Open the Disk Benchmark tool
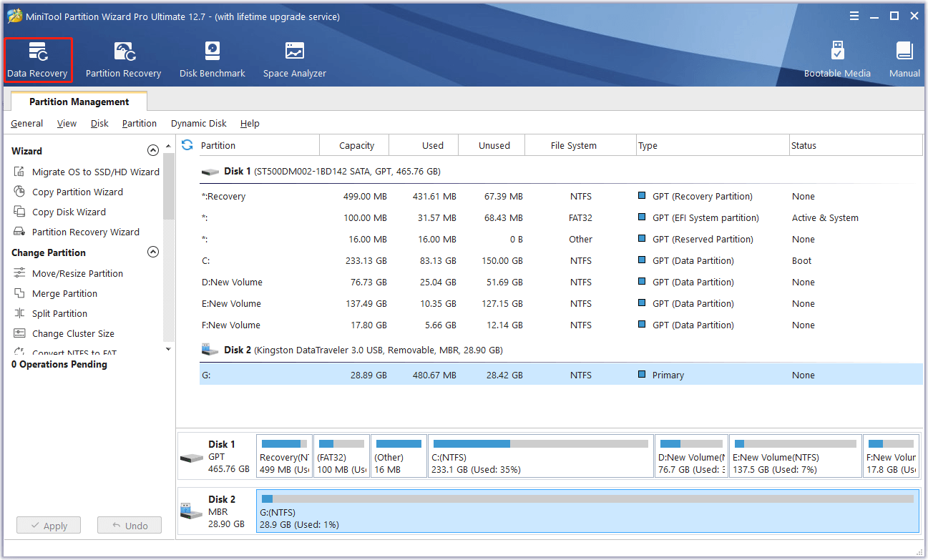The height and width of the screenshot is (560, 928). click(213, 60)
